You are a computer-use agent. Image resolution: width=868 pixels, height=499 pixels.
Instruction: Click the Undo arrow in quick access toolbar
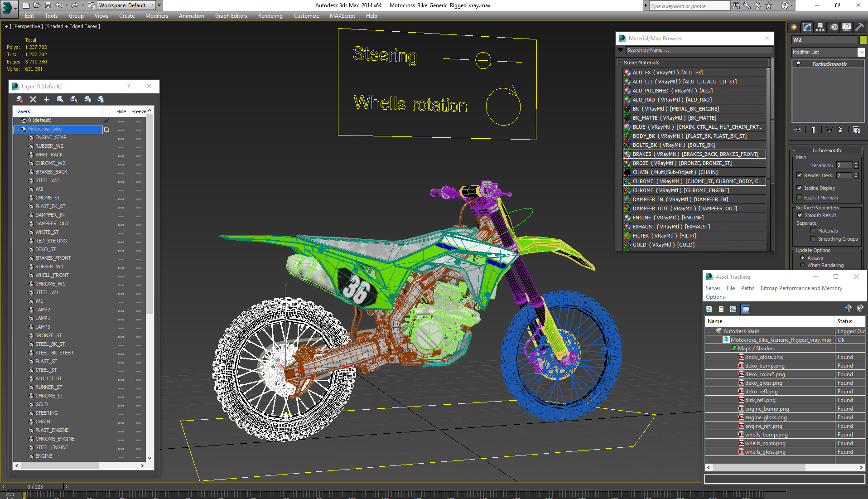pyautogui.click(x=59, y=5)
